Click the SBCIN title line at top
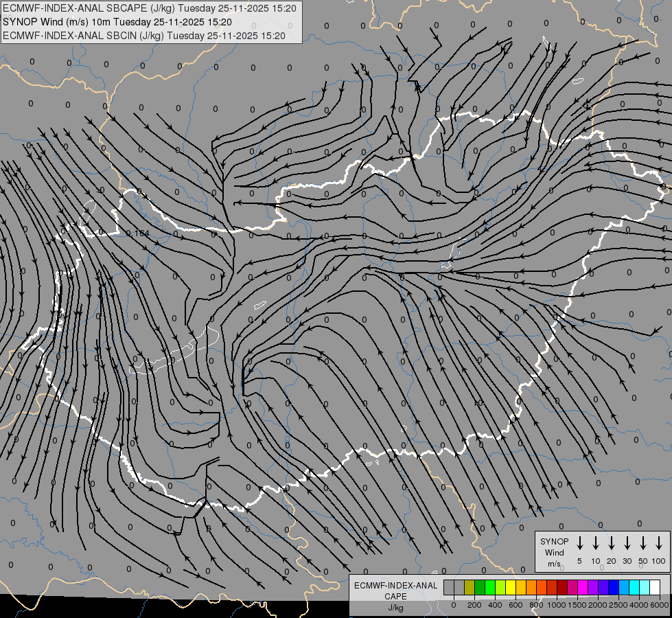The height and width of the screenshot is (618, 672). tap(144, 36)
